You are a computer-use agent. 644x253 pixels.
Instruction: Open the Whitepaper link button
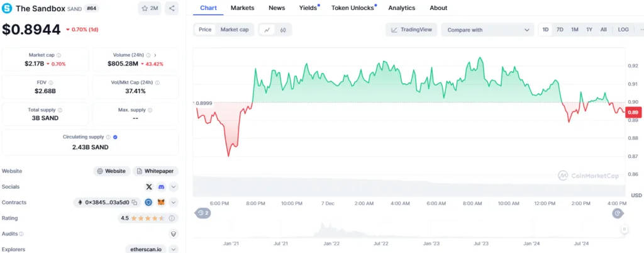click(156, 171)
